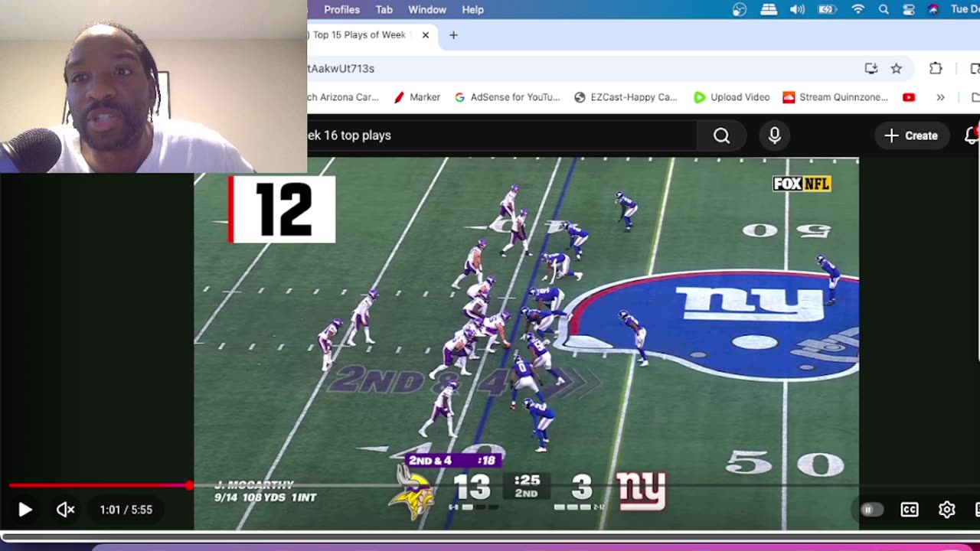Click the circular menu bar icon beside layers
Image resolution: width=980 pixels, height=551 pixels.
(740, 9)
